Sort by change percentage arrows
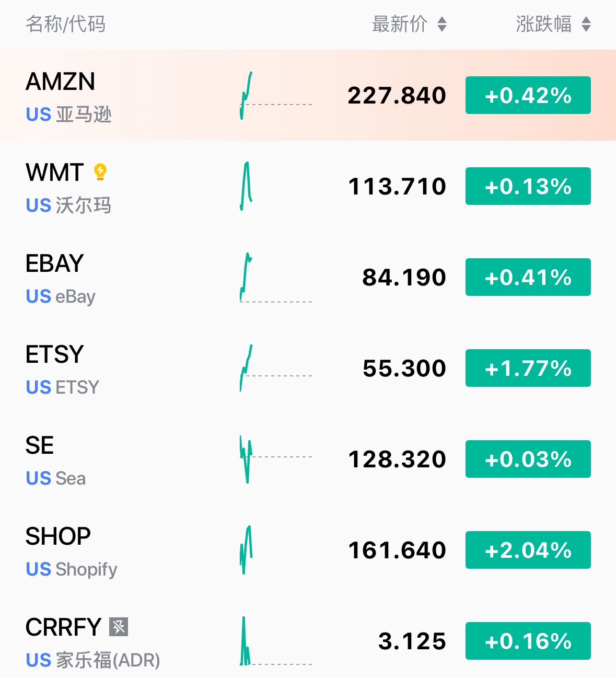 coord(586,24)
